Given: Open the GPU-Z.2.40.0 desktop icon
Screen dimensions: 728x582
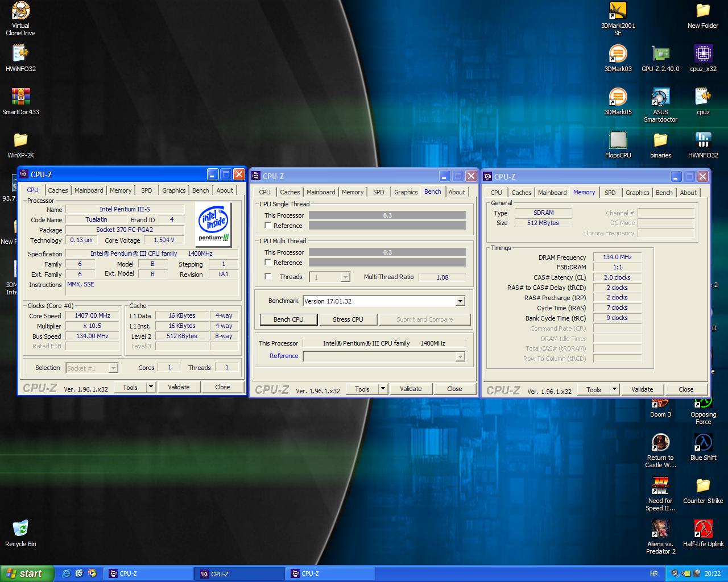Looking at the screenshot, I should coord(660,54).
